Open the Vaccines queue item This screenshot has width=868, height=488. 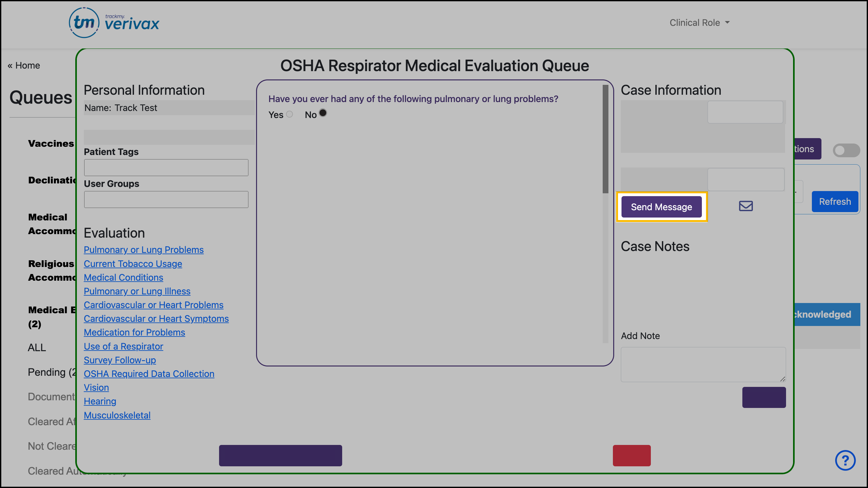[51, 143]
